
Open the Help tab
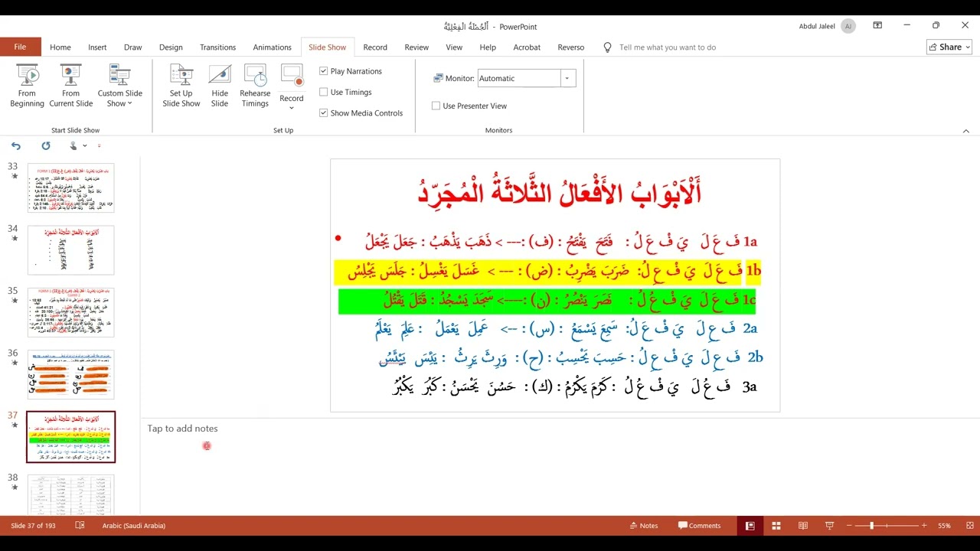tap(488, 47)
